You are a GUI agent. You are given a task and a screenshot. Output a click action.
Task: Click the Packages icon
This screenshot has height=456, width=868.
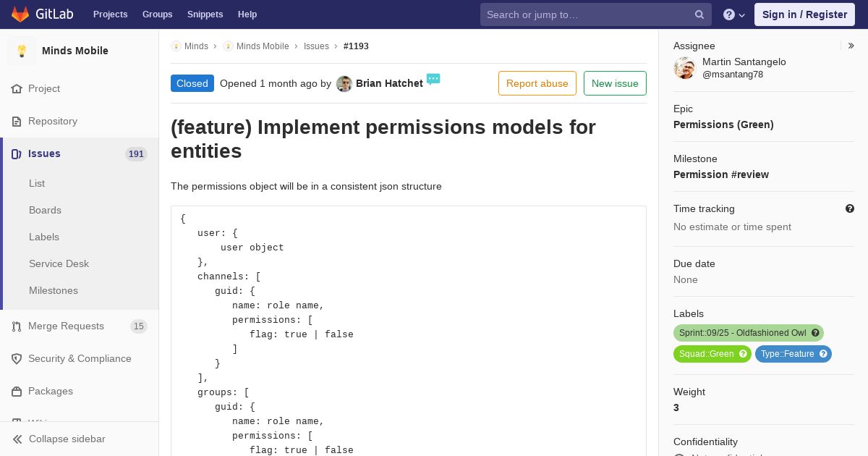tap(17, 392)
